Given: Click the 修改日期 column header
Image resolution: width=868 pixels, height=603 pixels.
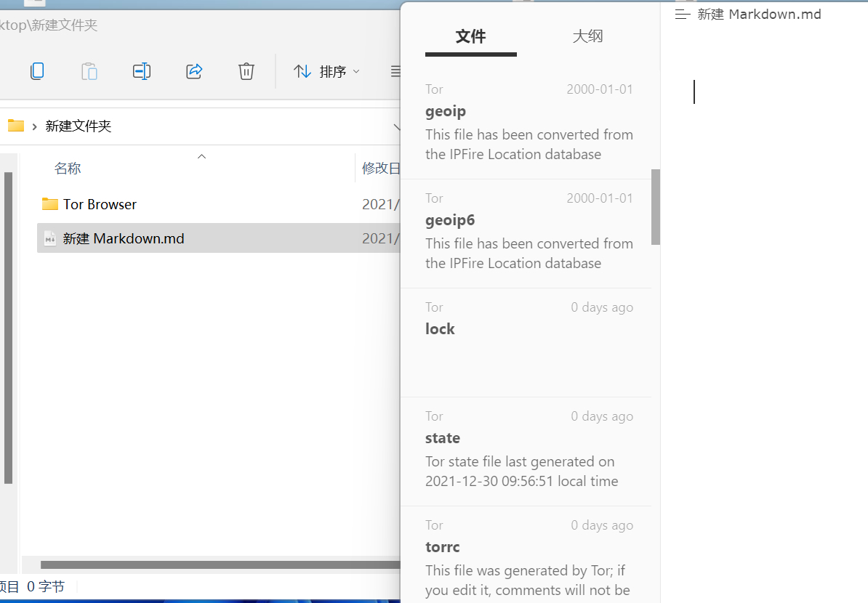Looking at the screenshot, I should 380,168.
